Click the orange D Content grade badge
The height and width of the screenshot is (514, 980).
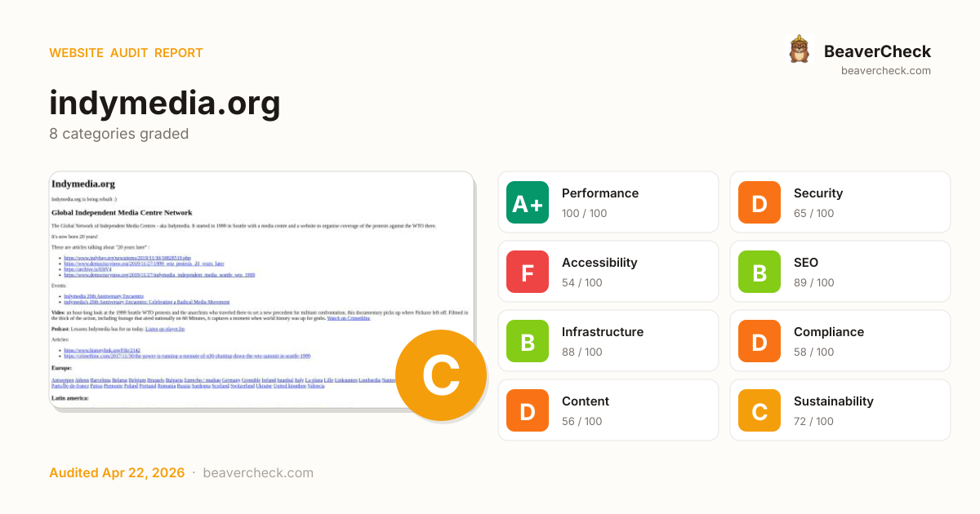pos(528,411)
